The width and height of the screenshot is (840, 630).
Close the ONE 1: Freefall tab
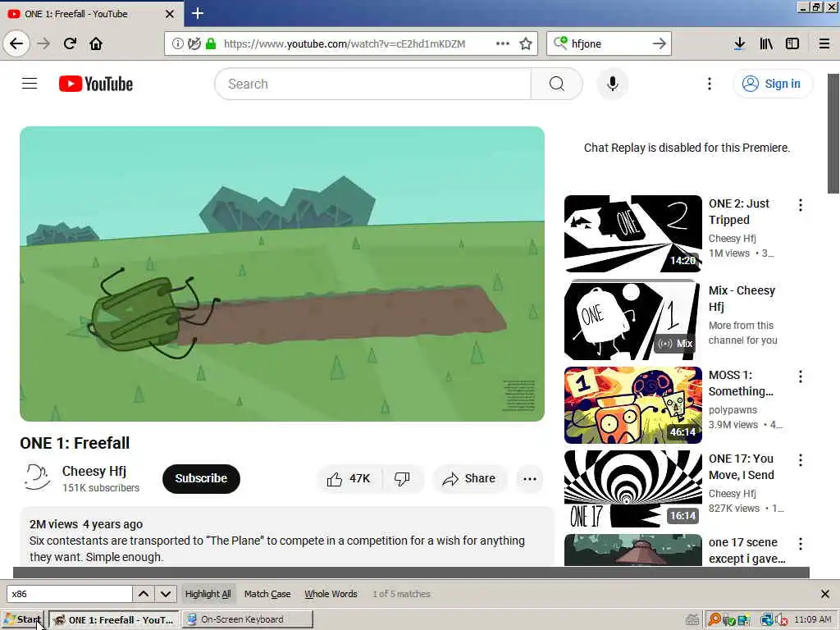point(169,14)
